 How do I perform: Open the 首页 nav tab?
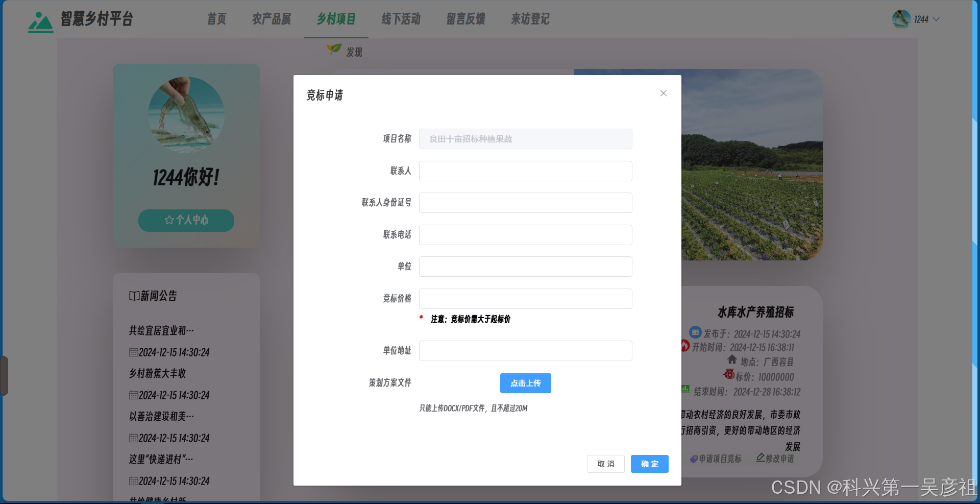216,19
